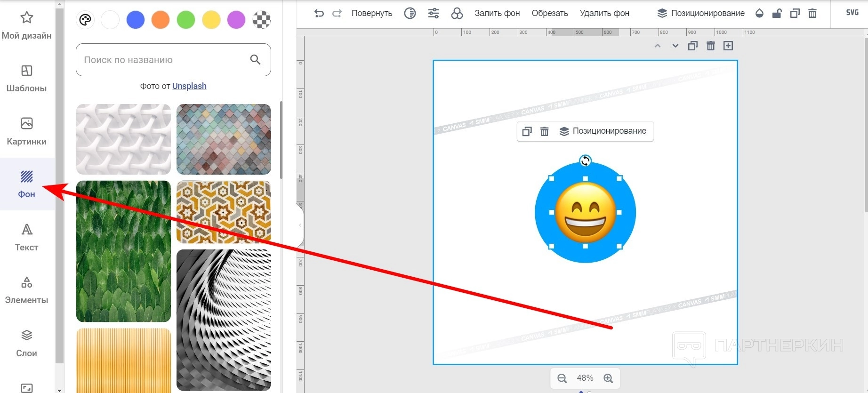The width and height of the screenshot is (868, 393).
Task: Click the Повернуть button
Action: [x=372, y=13]
